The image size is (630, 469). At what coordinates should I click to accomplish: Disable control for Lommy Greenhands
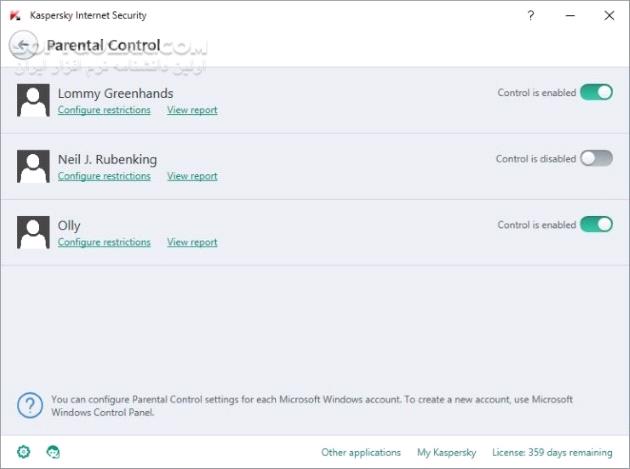coord(596,92)
